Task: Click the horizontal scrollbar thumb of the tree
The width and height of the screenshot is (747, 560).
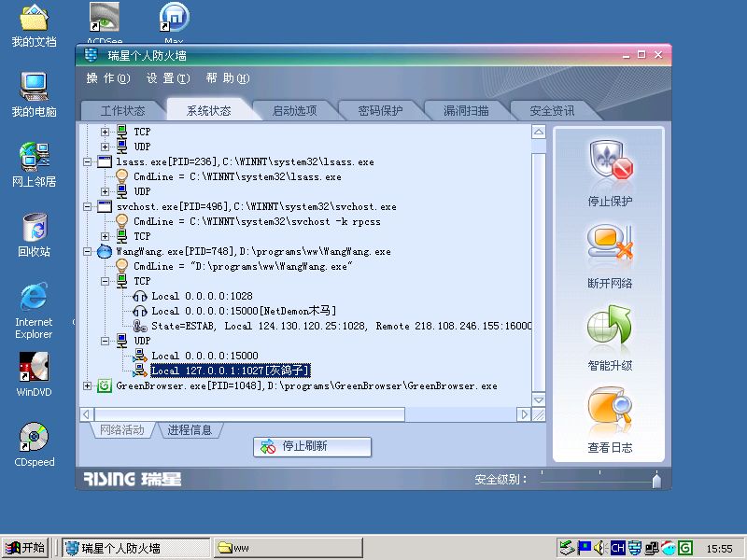Action: (x=249, y=414)
